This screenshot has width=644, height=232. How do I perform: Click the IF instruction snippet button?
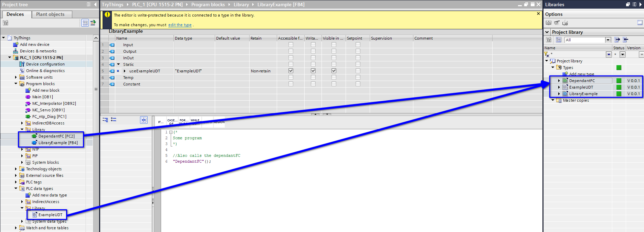point(160,122)
